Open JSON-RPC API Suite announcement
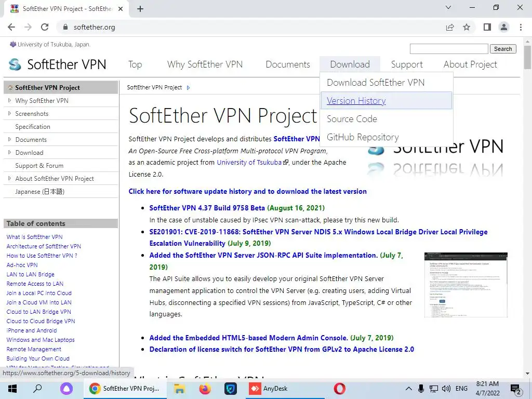This screenshot has height=399, width=532. (x=263, y=255)
